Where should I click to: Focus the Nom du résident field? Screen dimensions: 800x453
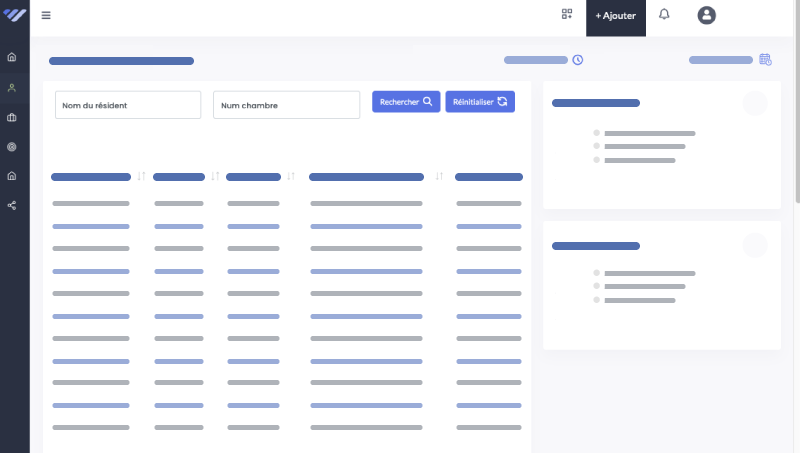point(128,105)
